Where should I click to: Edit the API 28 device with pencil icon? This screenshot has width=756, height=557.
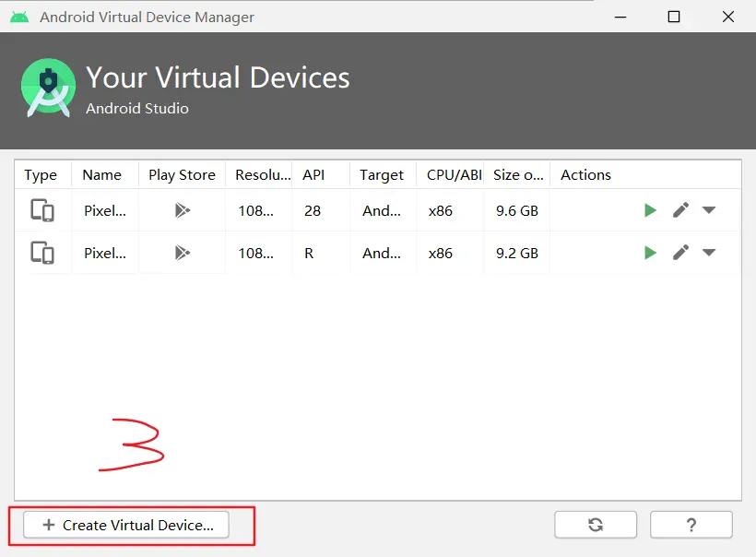pos(680,210)
